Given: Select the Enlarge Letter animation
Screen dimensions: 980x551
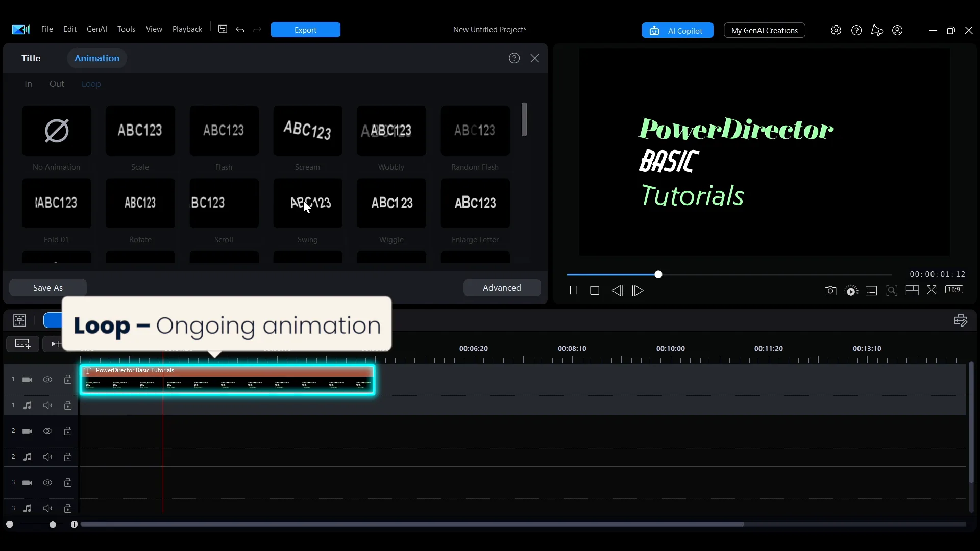Looking at the screenshot, I should click(475, 203).
